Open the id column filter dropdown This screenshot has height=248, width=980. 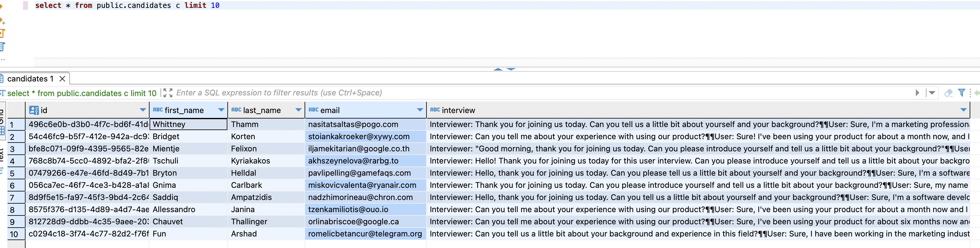(143, 110)
